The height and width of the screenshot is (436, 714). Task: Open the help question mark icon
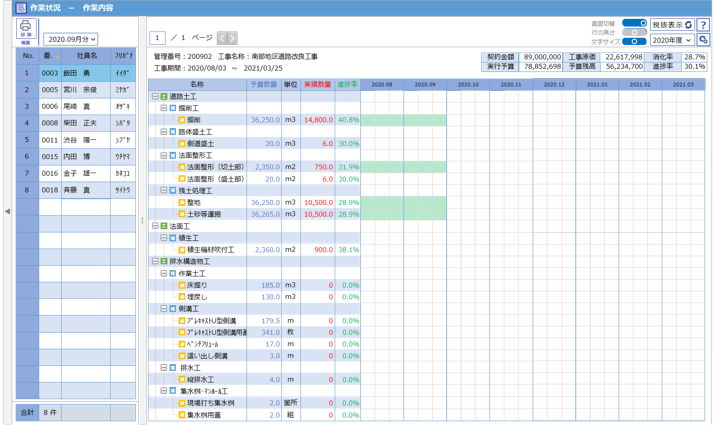coord(703,25)
